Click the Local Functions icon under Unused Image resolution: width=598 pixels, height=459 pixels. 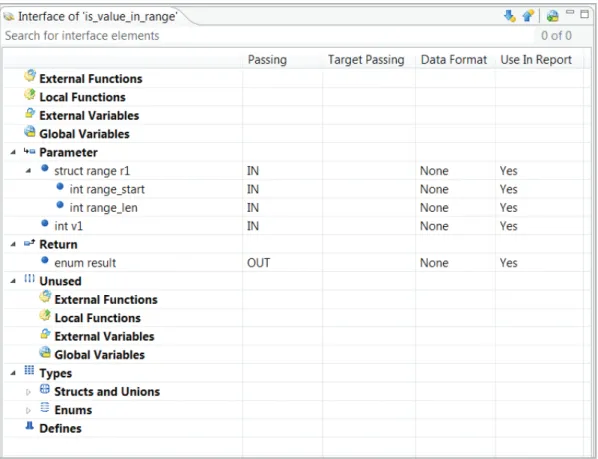tap(45, 315)
